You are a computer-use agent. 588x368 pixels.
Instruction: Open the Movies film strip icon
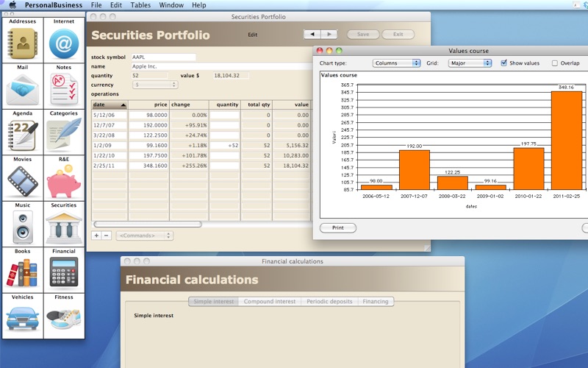23,182
